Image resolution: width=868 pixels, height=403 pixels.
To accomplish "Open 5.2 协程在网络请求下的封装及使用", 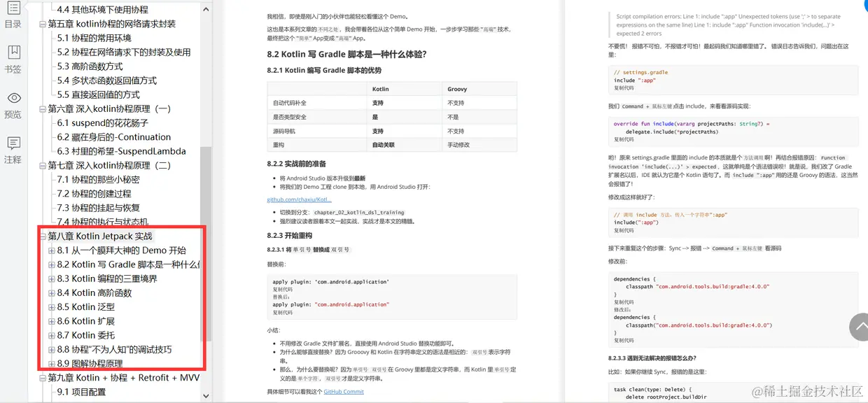I will pyautogui.click(x=124, y=52).
